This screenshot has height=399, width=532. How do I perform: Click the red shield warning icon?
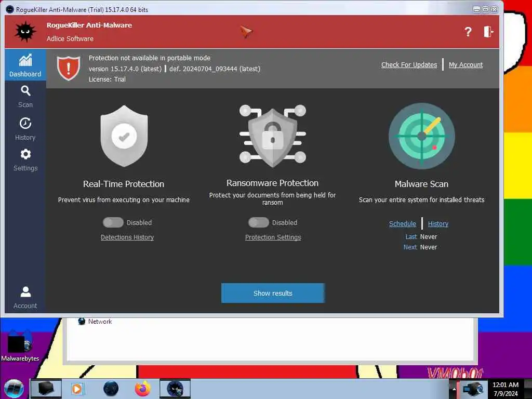point(69,68)
